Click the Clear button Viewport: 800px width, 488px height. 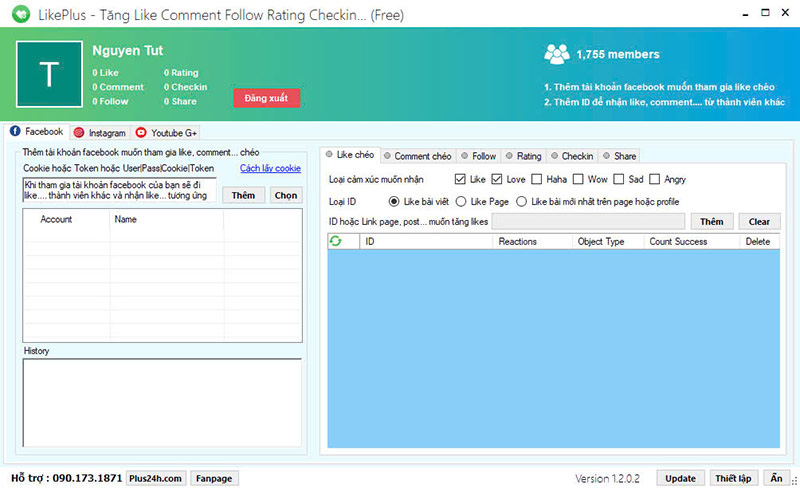pos(759,222)
